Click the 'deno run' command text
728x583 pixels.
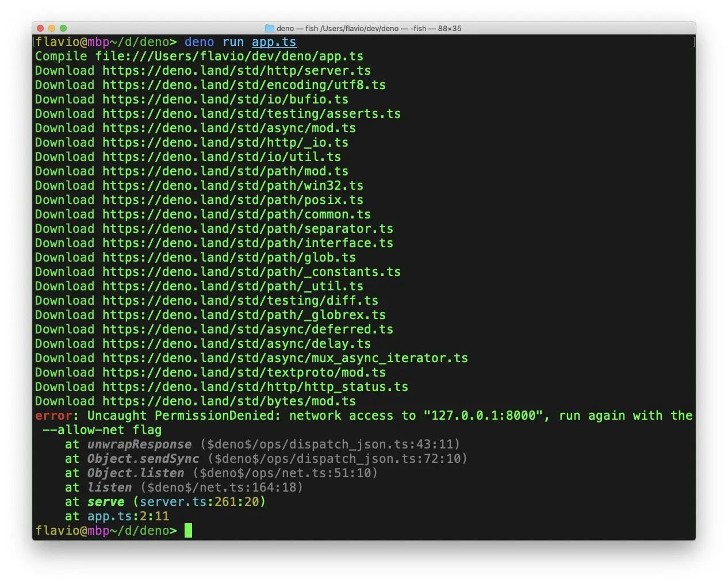[x=214, y=42]
